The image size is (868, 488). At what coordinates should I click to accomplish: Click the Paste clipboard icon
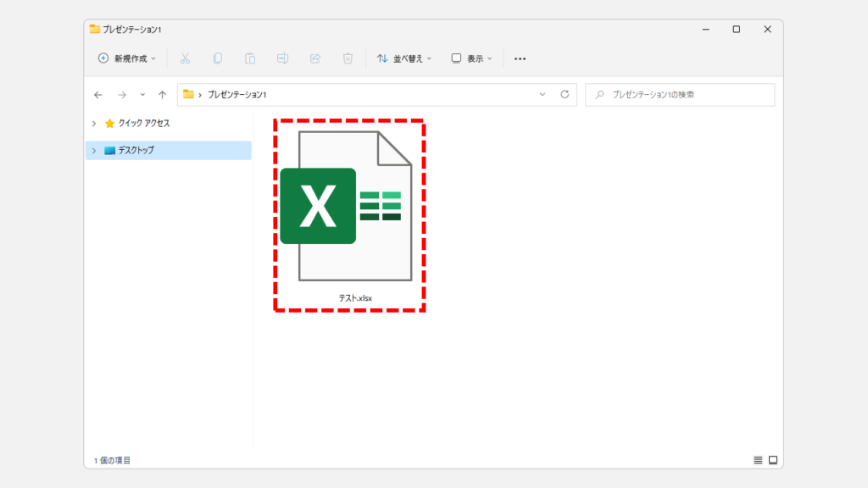[x=250, y=58]
